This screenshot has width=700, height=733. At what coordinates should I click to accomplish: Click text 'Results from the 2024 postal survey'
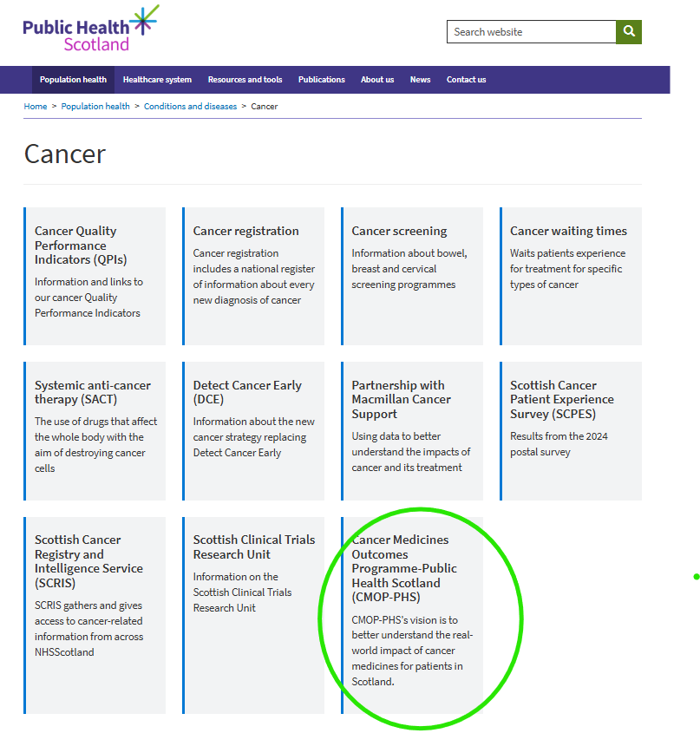tap(559, 444)
